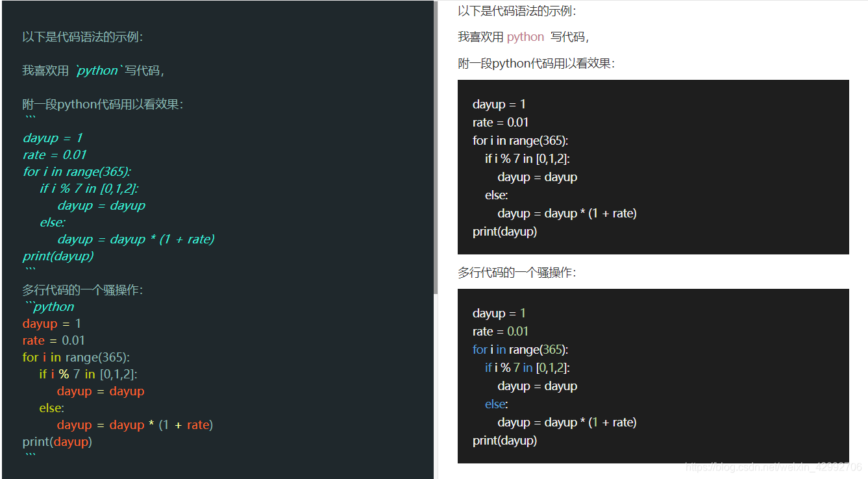This screenshot has height=479, width=868.
Task: Click orange 'dayup = dayup * (1 + rate)' editor line
Action: pos(135,425)
